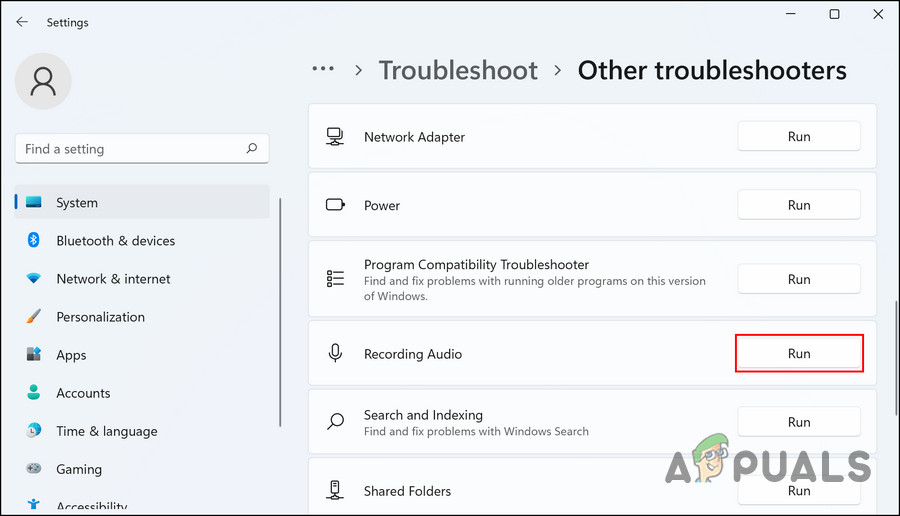Image resolution: width=900 pixels, height=516 pixels.
Task: Click the Find a setting search box
Action: click(130, 149)
